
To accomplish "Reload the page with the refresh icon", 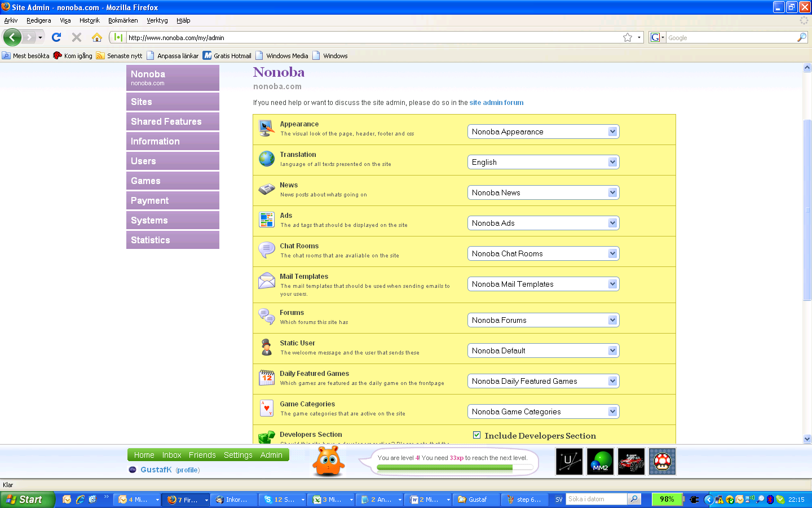I will point(56,37).
